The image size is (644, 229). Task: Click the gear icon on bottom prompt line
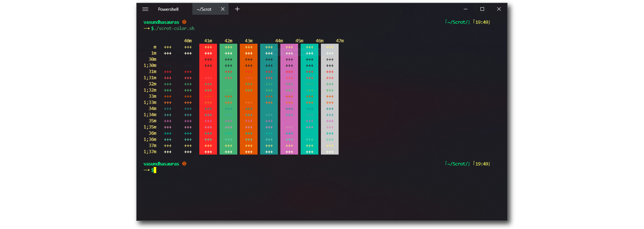(x=184, y=164)
